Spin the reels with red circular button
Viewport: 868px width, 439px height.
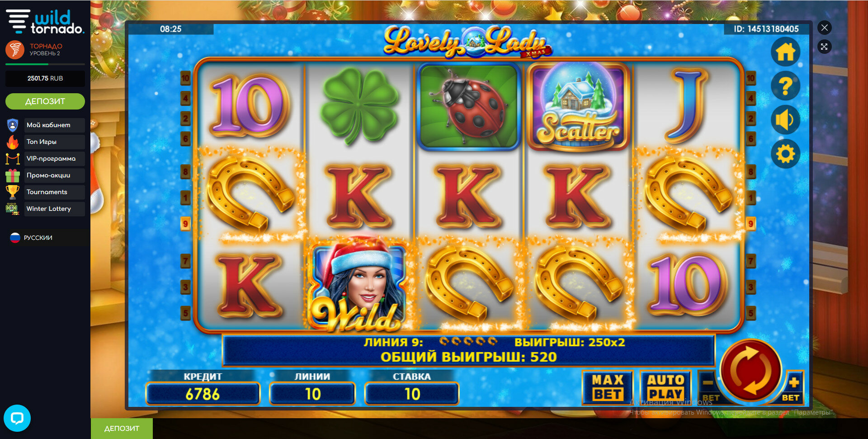750,370
